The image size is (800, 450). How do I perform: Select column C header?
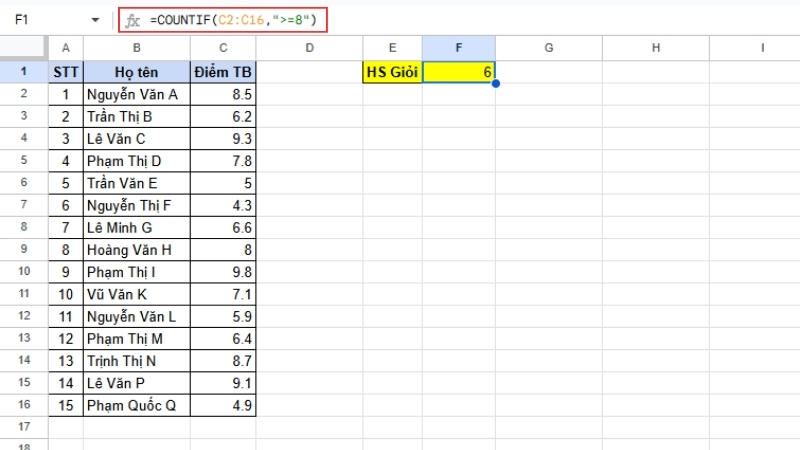tap(222, 48)
